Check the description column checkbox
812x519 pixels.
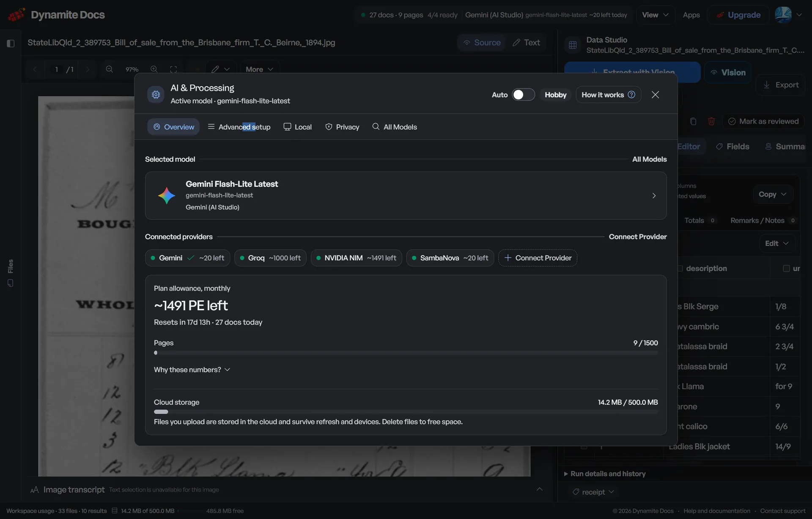(680, 268)
